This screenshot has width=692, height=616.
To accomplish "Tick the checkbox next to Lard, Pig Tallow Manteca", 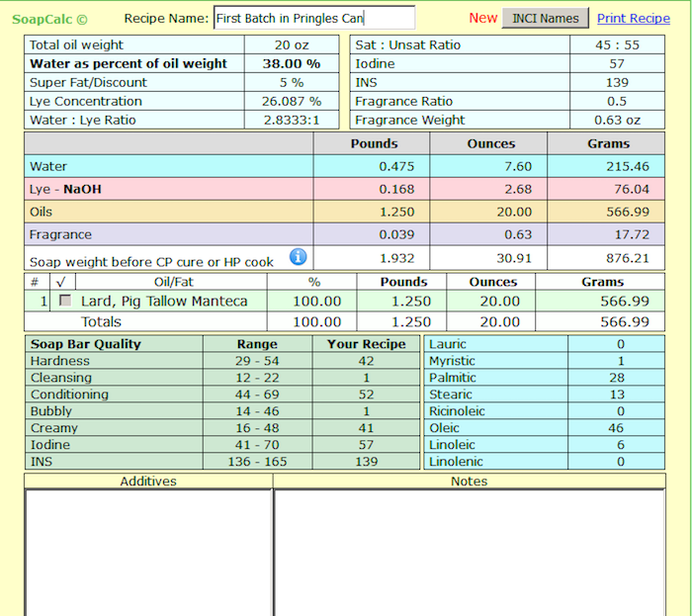I will 65,301.
